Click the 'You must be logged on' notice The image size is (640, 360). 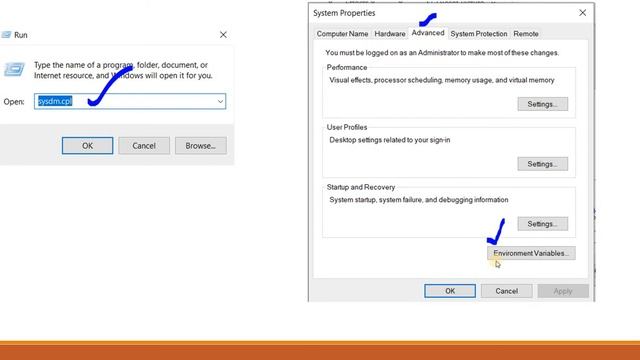pyautogui.click(x=442, y=53)
